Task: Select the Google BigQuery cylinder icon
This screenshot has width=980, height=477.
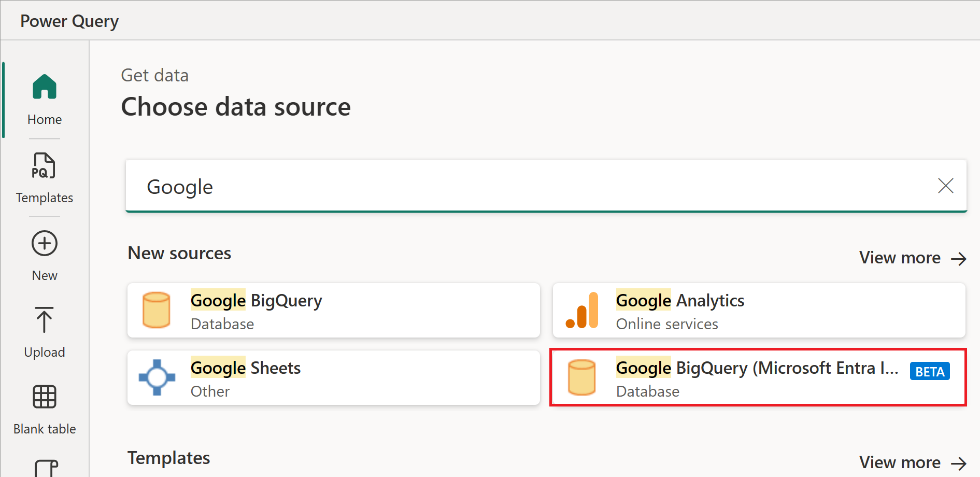Action: (x=157, y=310)
